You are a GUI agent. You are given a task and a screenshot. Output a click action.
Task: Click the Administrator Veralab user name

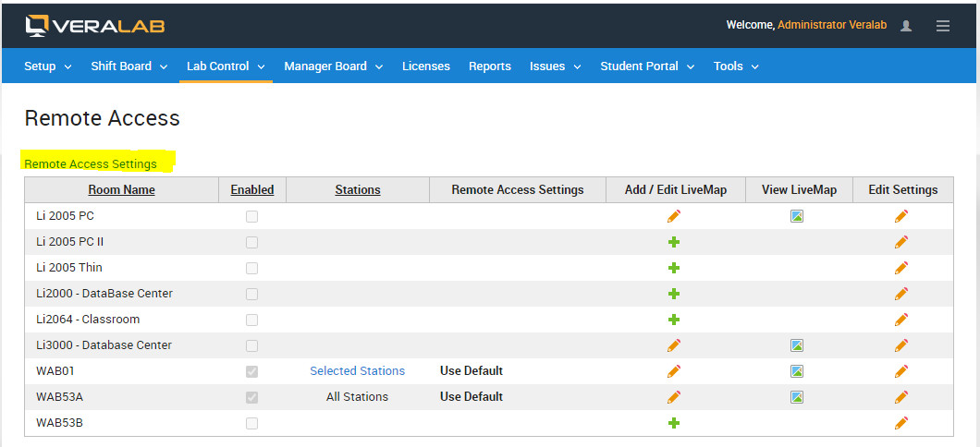coord(832,25)
